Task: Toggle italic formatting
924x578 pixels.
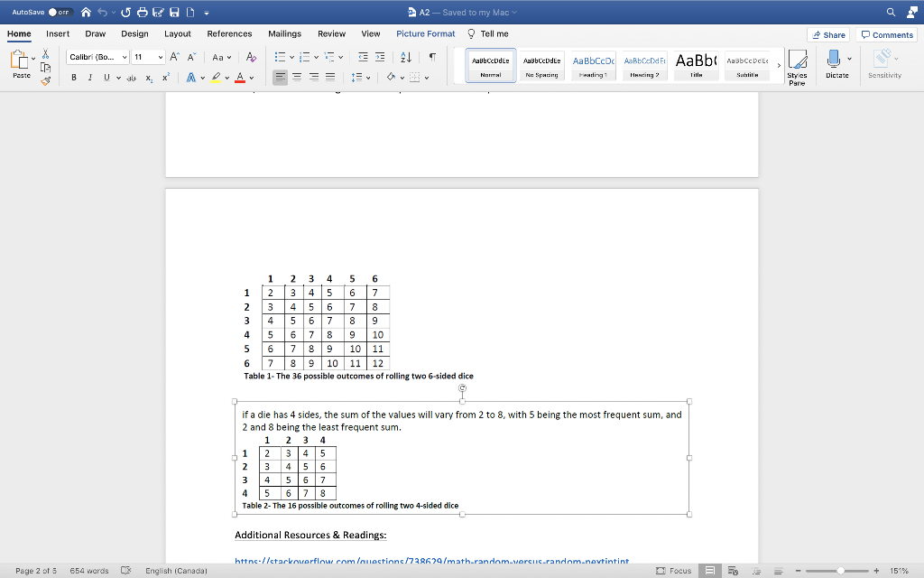Action: (x=89, y=77)
